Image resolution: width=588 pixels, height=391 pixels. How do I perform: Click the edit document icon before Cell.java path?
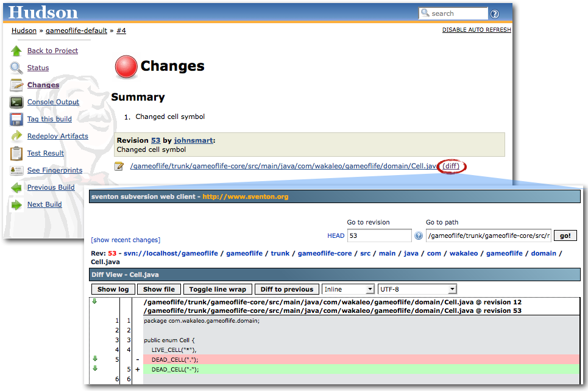coord(119,166)
